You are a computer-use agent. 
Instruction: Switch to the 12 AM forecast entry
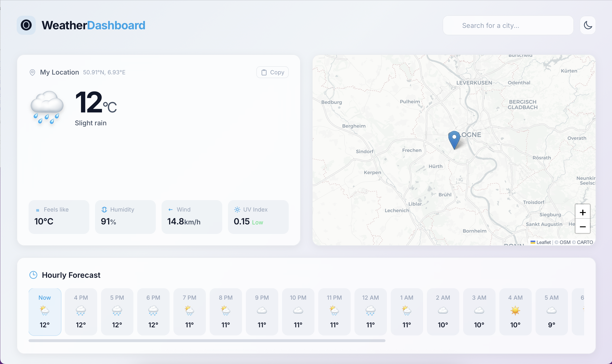pyautogui.click(x=371, y=312)
